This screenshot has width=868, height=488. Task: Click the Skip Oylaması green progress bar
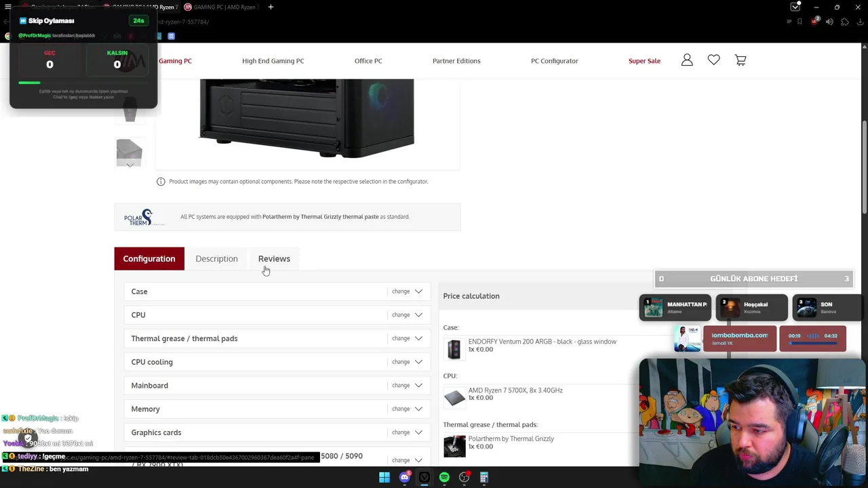[29, 83]
